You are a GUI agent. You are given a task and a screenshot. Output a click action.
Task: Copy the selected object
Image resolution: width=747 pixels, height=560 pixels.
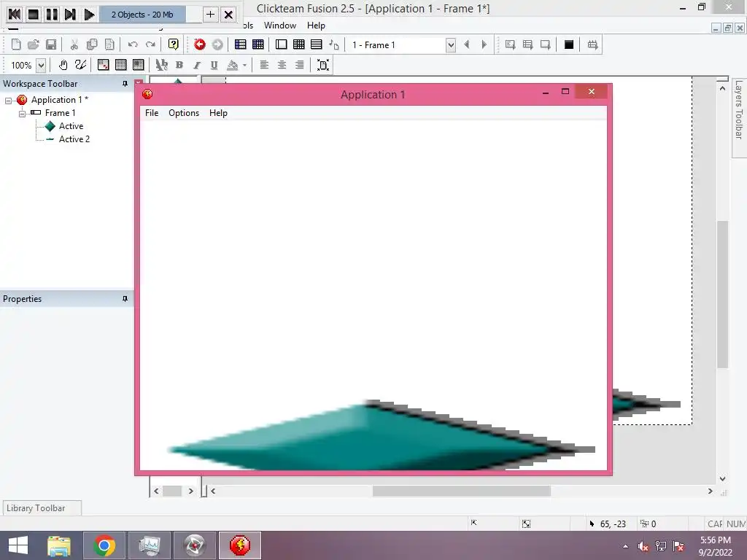coord(92,44)
